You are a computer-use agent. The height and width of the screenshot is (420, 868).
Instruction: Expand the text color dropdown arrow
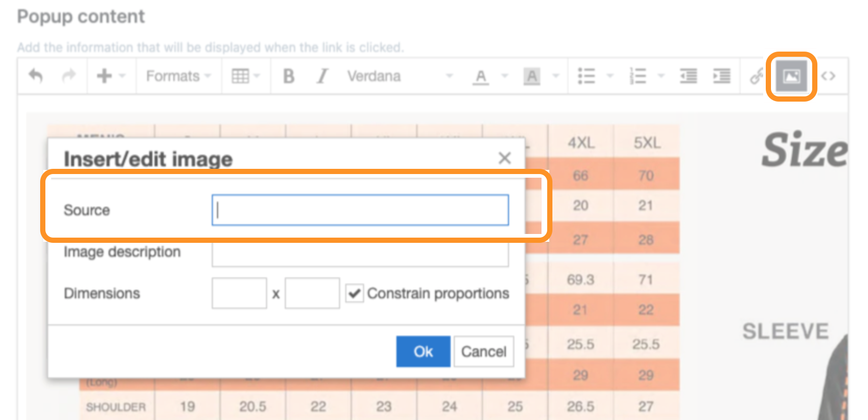point(504,76)
